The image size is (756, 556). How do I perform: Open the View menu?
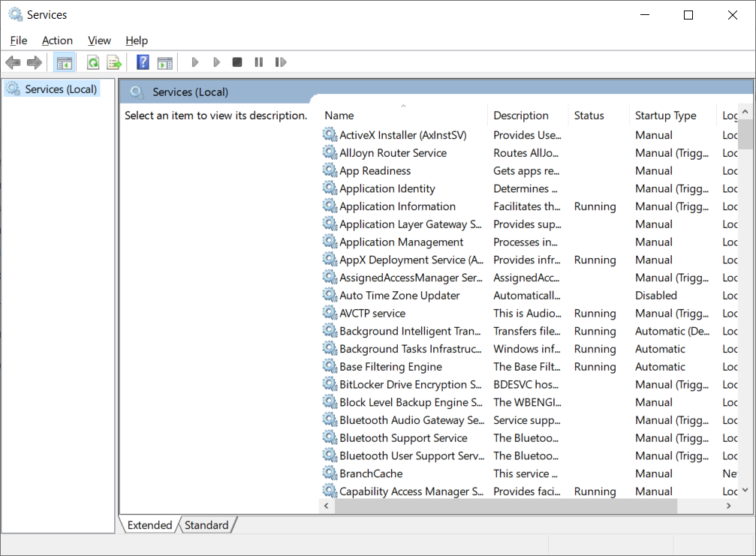pos(99,41)
